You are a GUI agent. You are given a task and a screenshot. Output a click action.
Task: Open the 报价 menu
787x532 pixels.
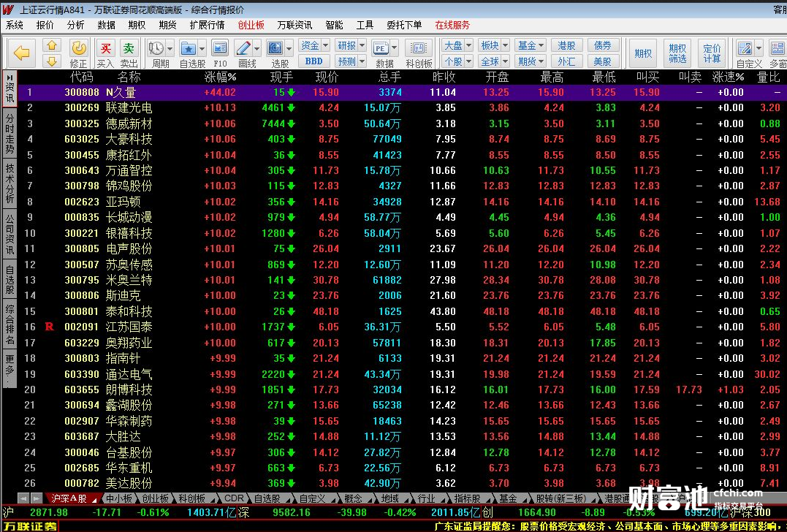click(45, 25)
